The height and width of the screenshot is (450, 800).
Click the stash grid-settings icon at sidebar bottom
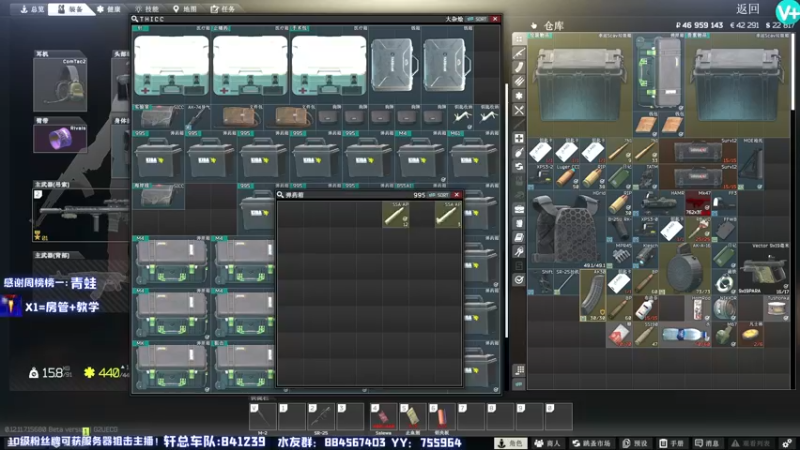click(x=519, y=370)
